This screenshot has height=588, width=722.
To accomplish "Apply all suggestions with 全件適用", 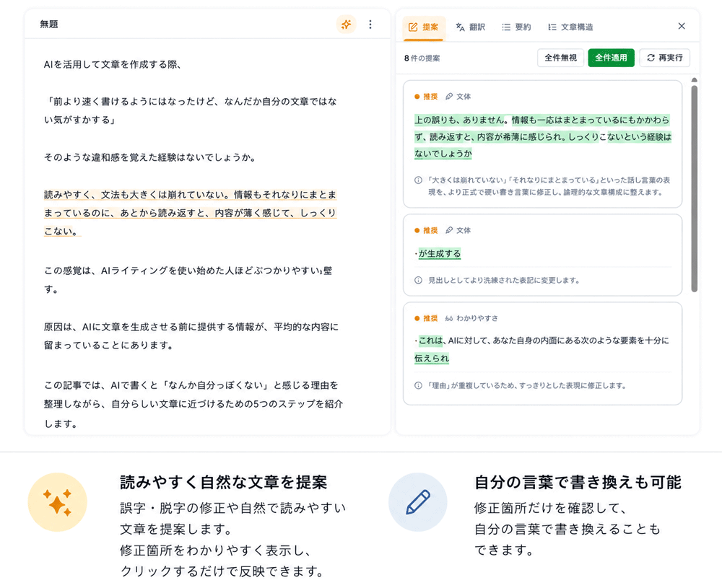I will coord(611,58).
